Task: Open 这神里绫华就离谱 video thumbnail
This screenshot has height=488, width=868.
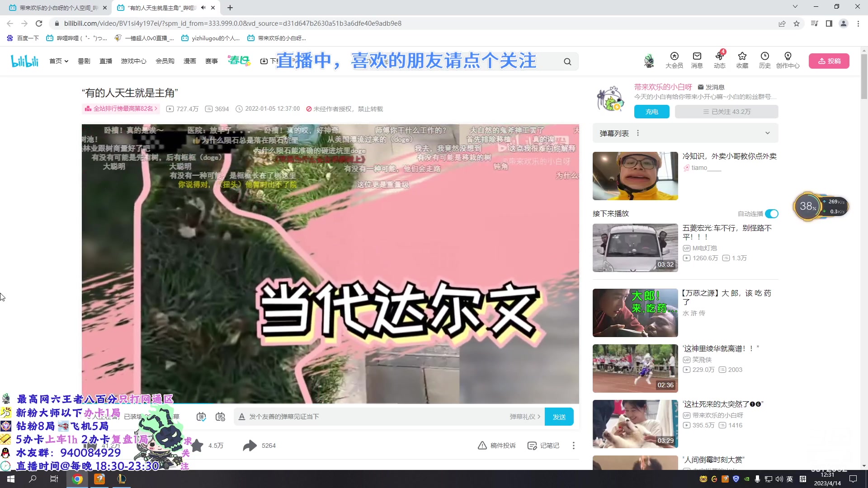Action: pyautogui.click(x=635, y=368)
